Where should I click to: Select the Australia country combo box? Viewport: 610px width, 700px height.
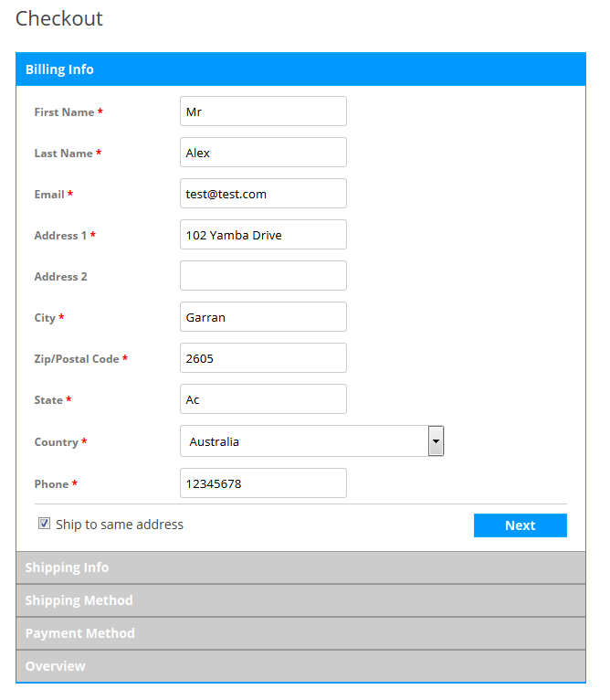tap(311, 441)
